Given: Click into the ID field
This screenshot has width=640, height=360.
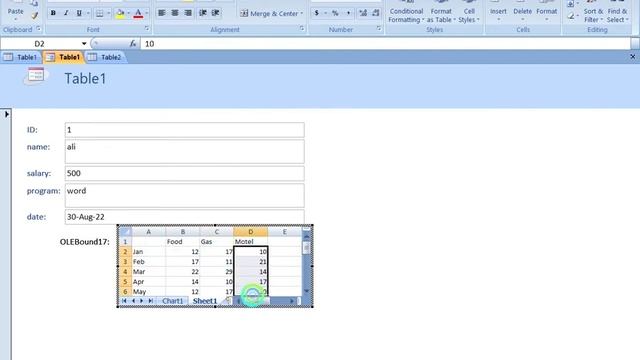Looking at the screenshot, I should coord(184,130).
